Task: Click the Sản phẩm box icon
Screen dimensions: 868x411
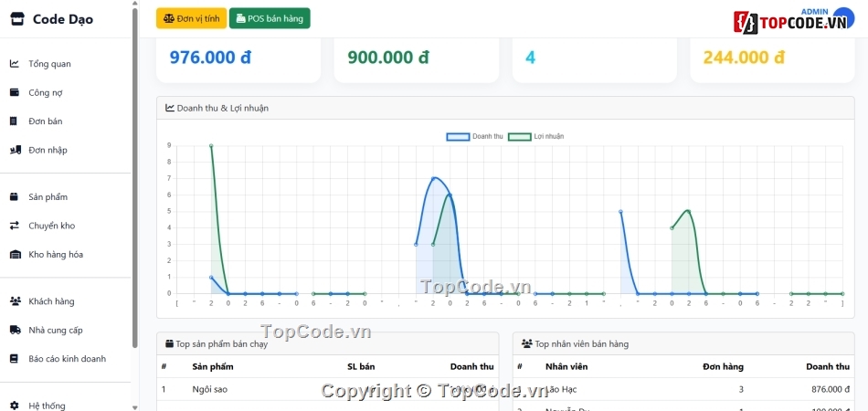Action: [x=15, y=197]
